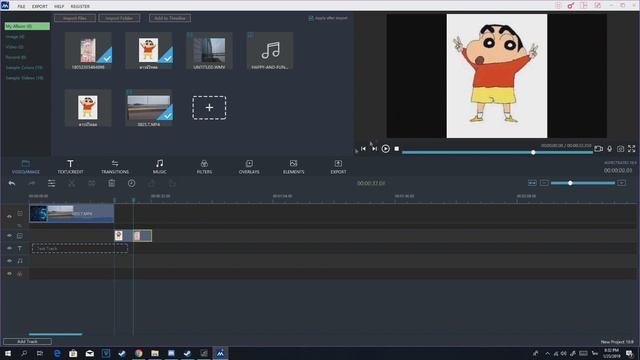The image size is (640, 360).
Task: Toggle visibility of the bottom voiceover track
Action: [x=9, y=273]
